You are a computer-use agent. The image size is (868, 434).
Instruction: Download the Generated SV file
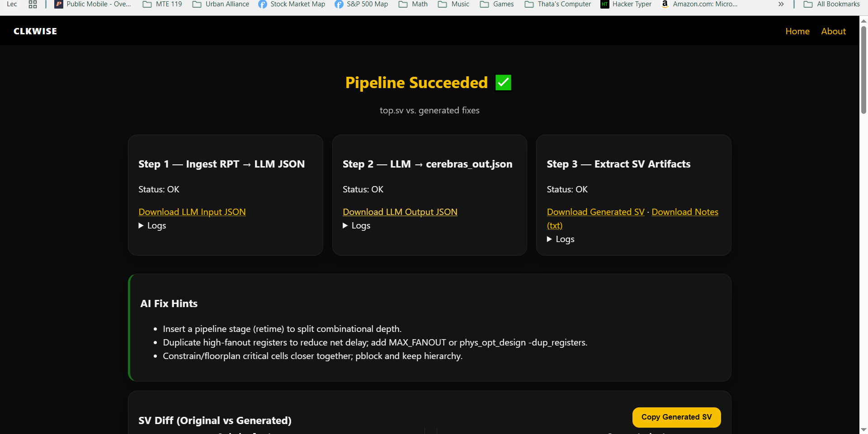[x=595, y=212]
